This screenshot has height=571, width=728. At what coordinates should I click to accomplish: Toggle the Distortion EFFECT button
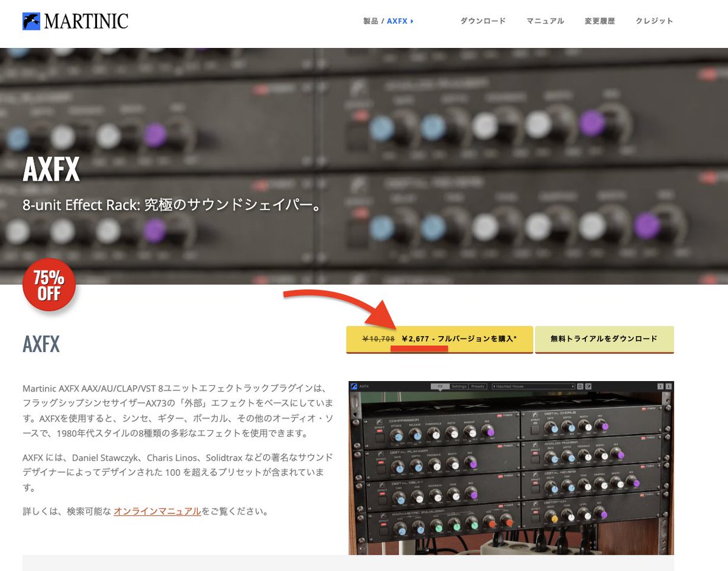point(536,518)
